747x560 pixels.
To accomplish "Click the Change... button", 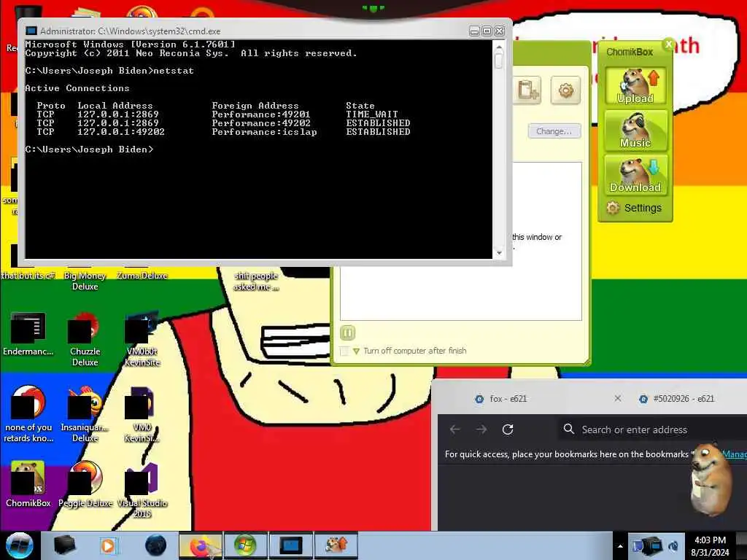I will [554, 131].
